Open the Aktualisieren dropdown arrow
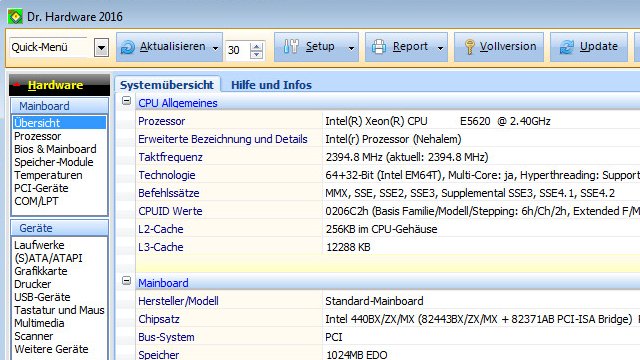Screen dimensions: 640x360 click(x=216, y=48)
